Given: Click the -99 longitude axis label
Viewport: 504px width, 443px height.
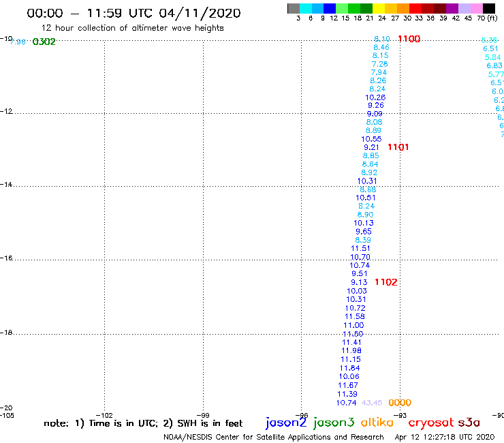Looking at the screenshot, I should point(203,415).
